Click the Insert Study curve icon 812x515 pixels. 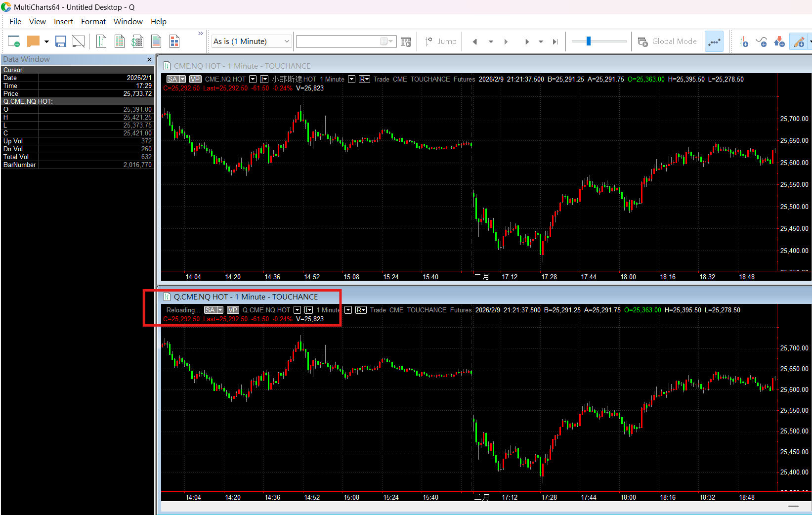pos(762,42)
